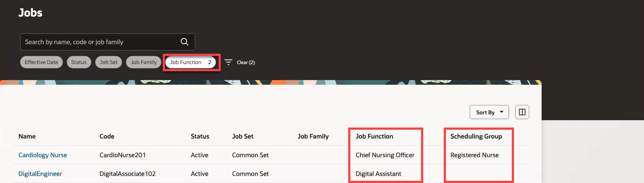
Task: Select the Status column header
Action: click(x=200, y=136)
